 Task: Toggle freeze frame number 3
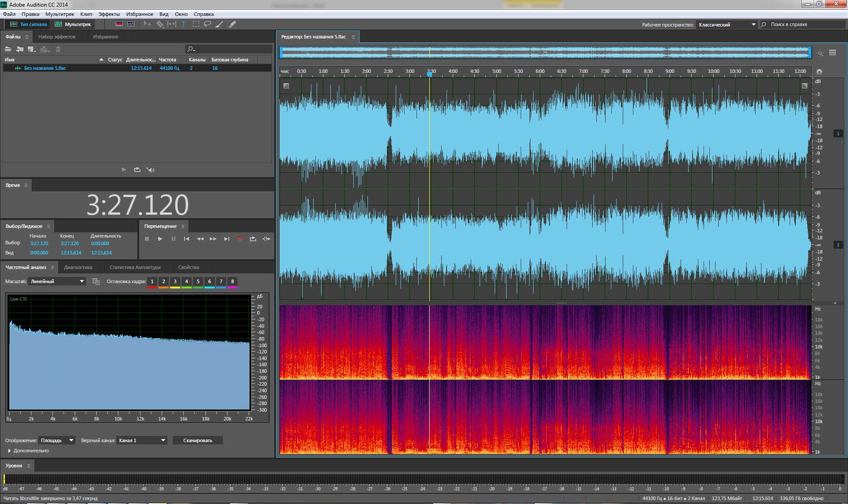point(175,281)
